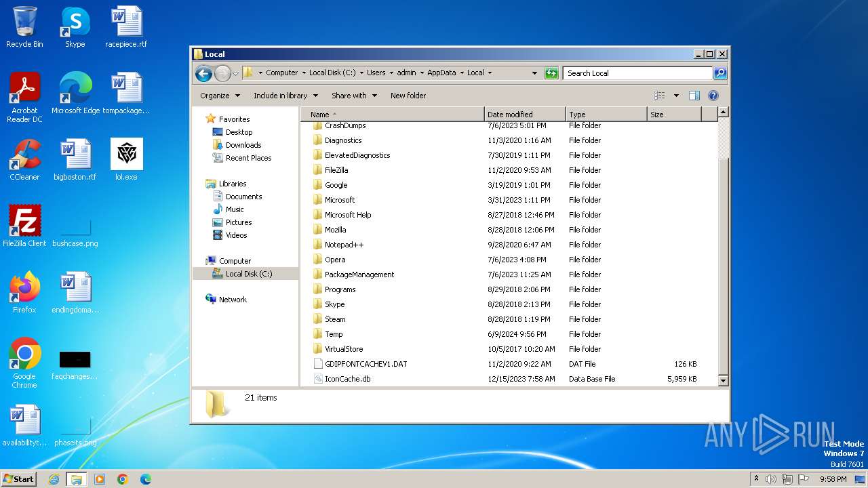This screenshot has width=868, height=488.
Task: Open Include in library dropdown
Action: pos(285,96)
